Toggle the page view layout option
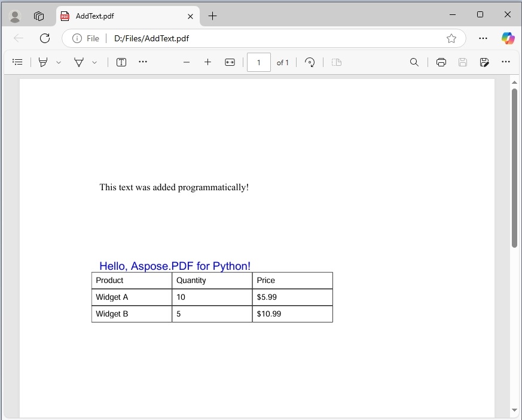The height and width of the screenshot is (420, 522). tap(336, 62)
